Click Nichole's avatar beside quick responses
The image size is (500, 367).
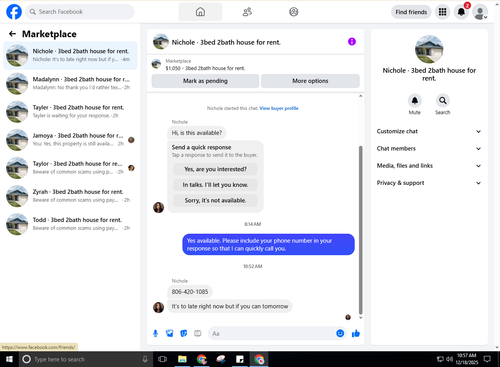pyautogui.click(x=158, y=207)
